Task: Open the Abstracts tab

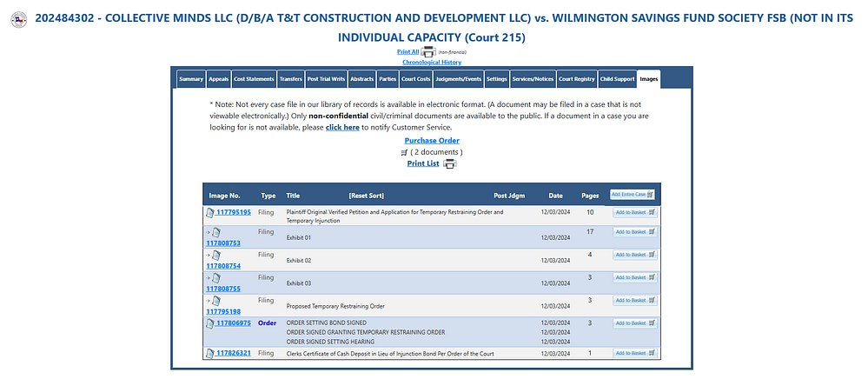Action: [x=362, y=79]
